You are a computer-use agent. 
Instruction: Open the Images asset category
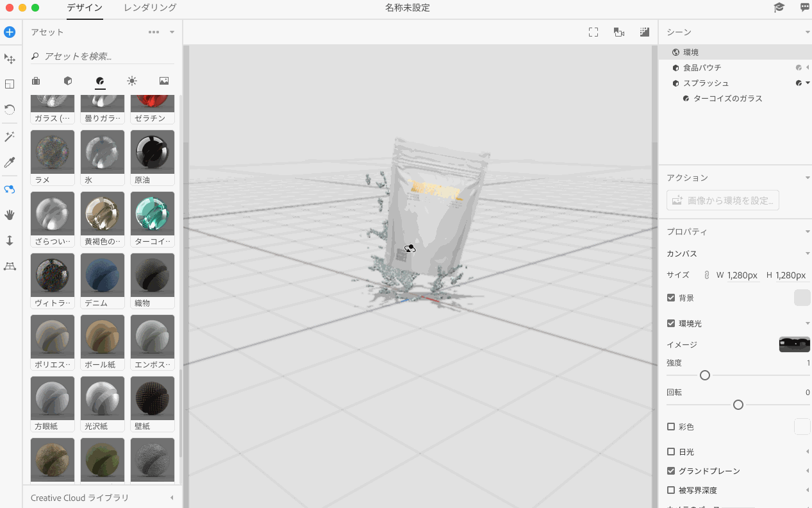164,81
